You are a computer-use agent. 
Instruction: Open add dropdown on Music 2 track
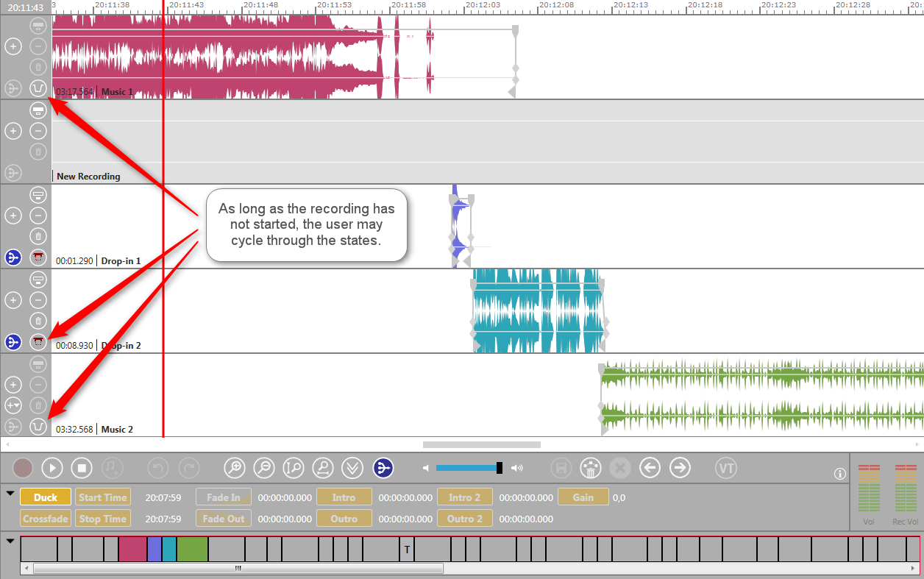pyautogui.click(x=13, y=405)
